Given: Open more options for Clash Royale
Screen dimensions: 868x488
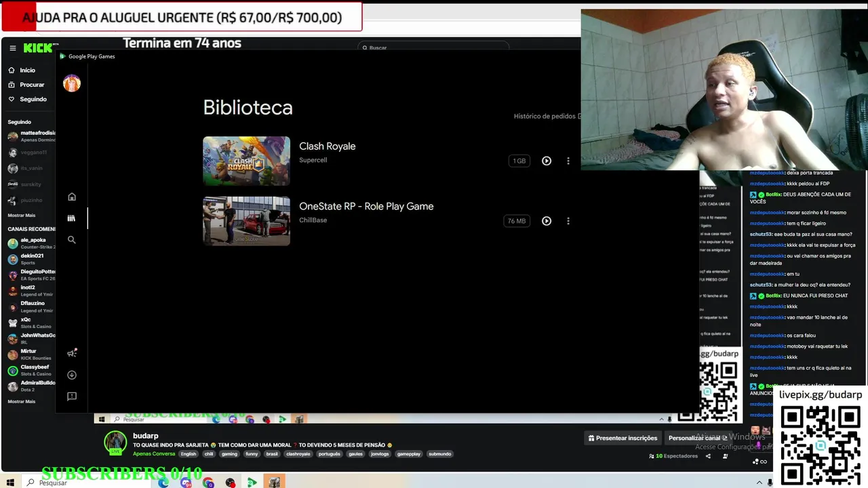Looking at the screenshot, I should (x=568, y=161).
